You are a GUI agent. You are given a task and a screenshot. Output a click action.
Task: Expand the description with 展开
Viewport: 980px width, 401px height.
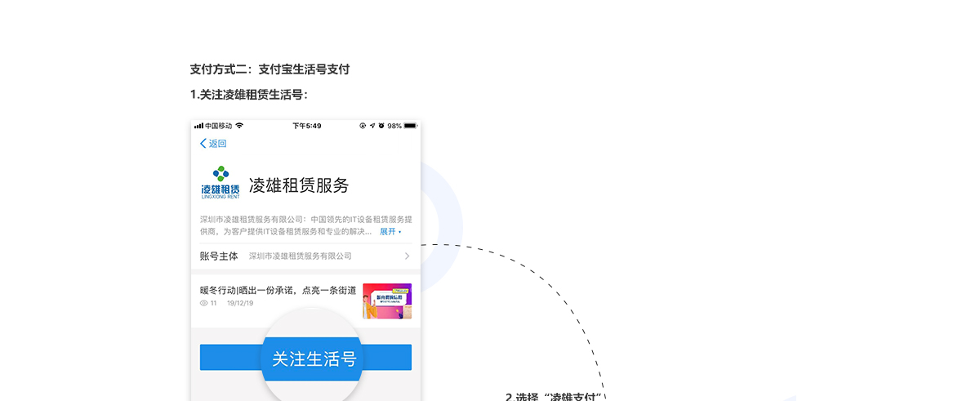387,232
